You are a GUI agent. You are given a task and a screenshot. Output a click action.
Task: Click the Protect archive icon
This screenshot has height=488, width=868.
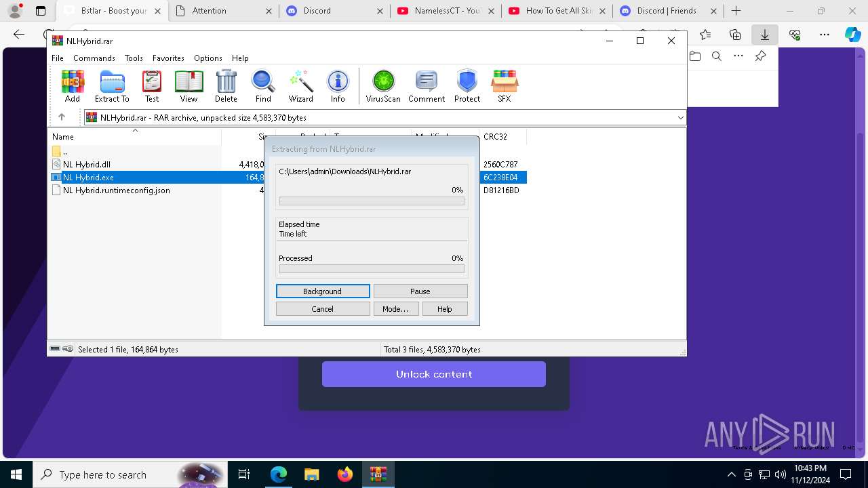pos(467,87)
